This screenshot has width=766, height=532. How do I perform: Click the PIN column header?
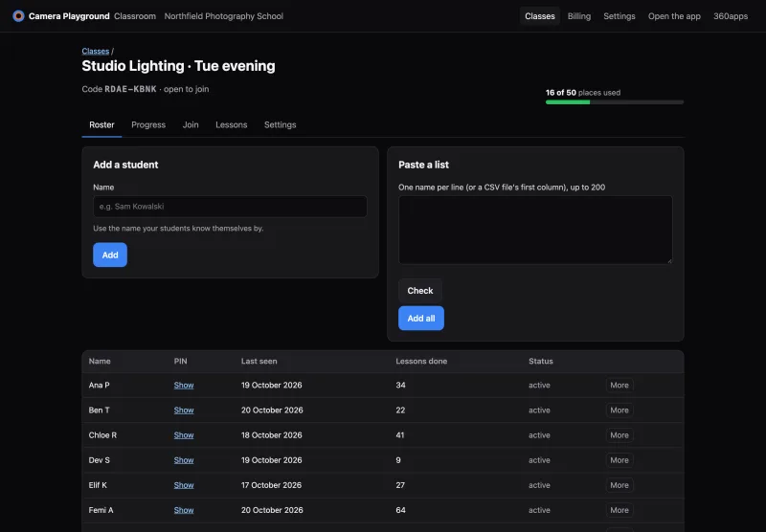click(180, 361)
